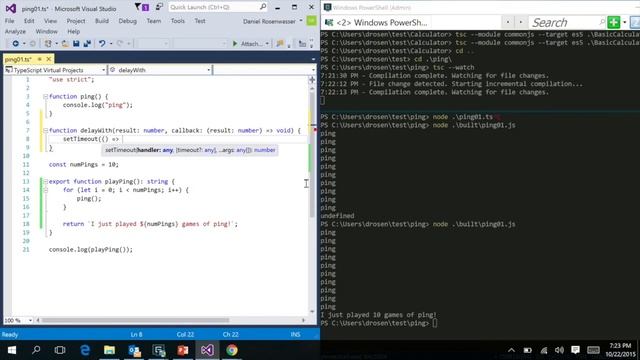The image size is (640, 360).
Task: Click the Undo arrow icon
Action: pos(102,43)
